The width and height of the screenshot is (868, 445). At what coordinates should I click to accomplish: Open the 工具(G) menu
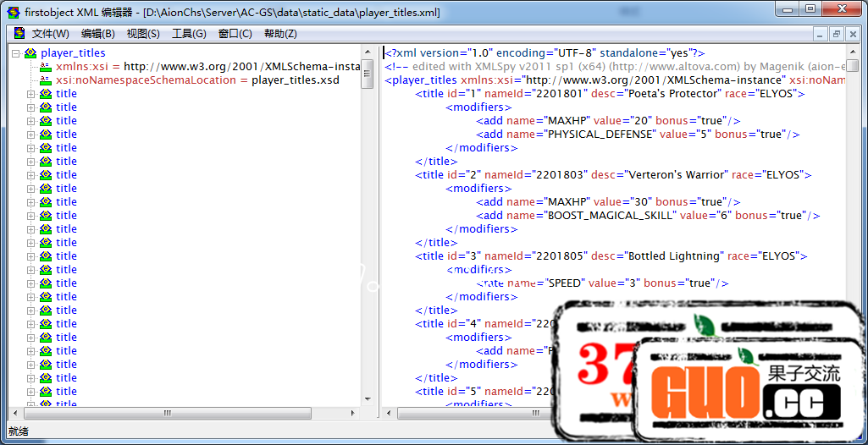point(188,34)
